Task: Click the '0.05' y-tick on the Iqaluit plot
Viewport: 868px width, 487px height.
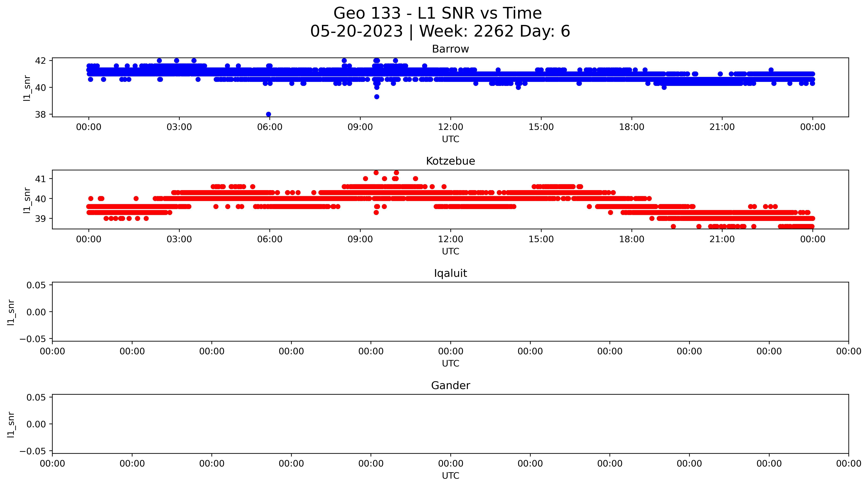Action: (36, 285)
